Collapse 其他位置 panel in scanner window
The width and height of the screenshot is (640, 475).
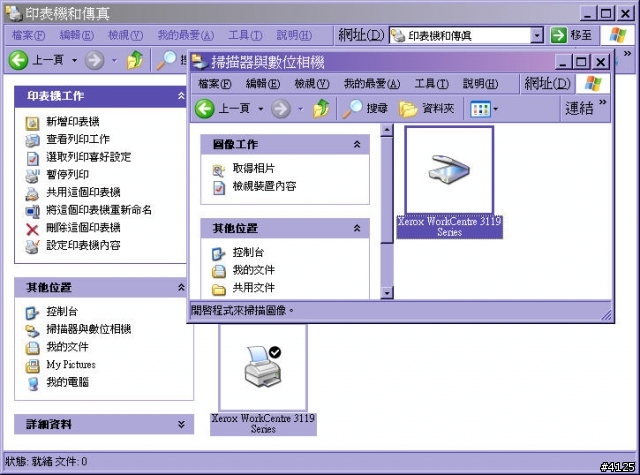pyautogui.click(x=357, y=228)
